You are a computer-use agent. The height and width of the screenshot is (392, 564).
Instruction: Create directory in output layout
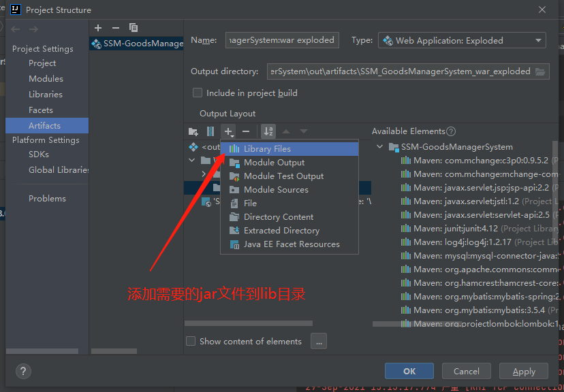[193, 131]
